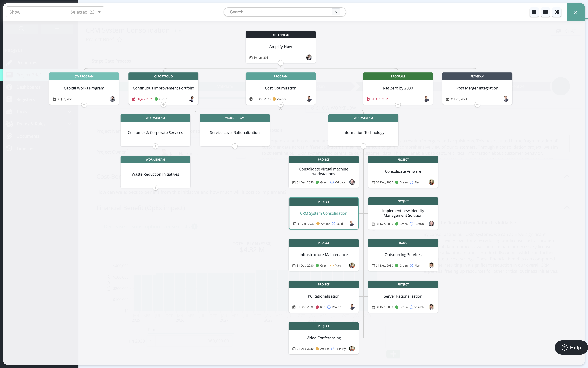Click Amber status dot on Cost Optimization
Image resolution: width=588 pixels, height=368 pixels.
[x=274, y=99]
